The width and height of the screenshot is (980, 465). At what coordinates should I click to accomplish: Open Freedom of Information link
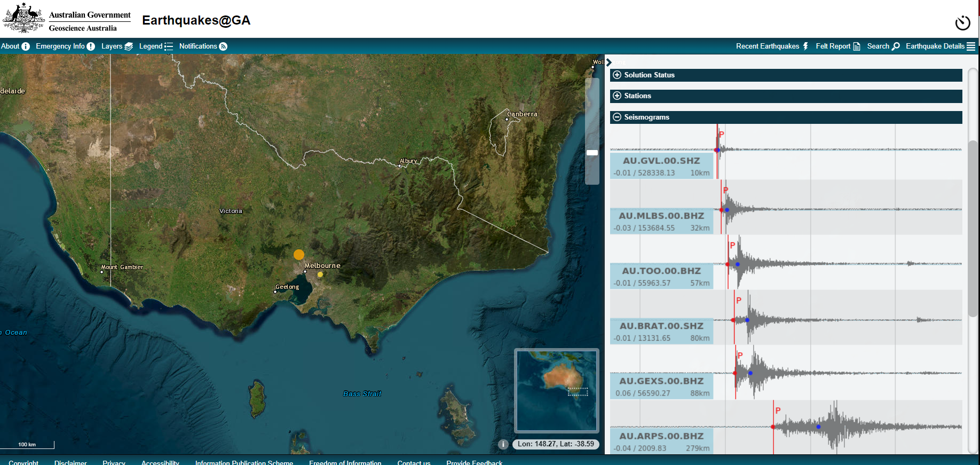345,462
